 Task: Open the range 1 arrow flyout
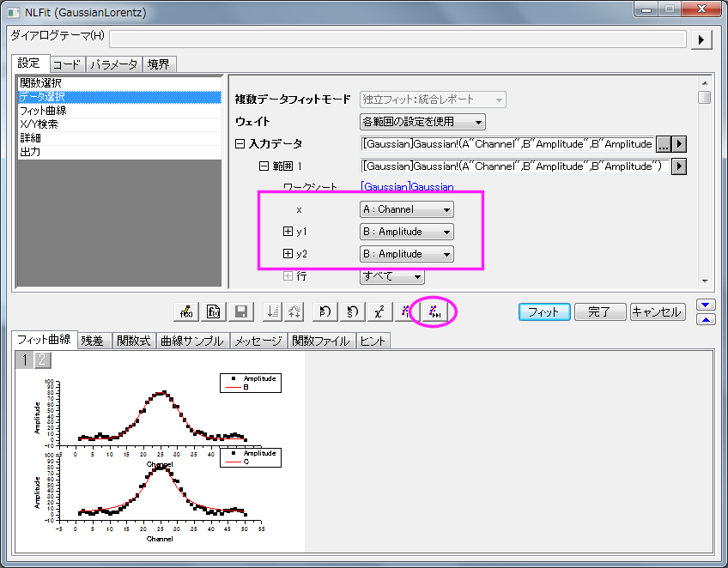click(x=679, y=166)
